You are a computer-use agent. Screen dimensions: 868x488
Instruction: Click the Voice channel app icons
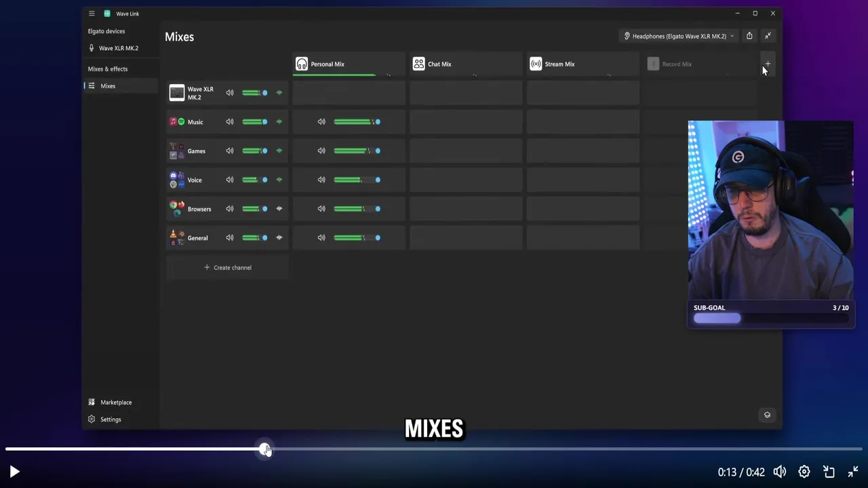tap(177, 180)
